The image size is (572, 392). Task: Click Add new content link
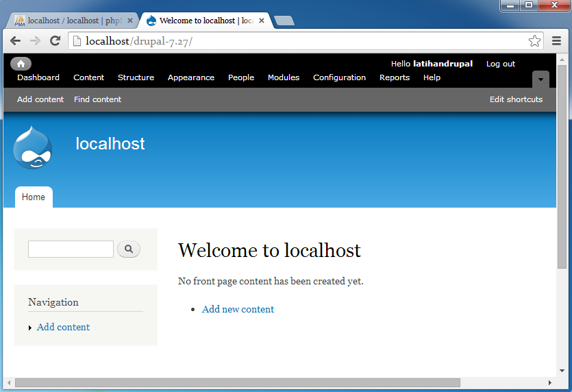click(x=238, y=309)
